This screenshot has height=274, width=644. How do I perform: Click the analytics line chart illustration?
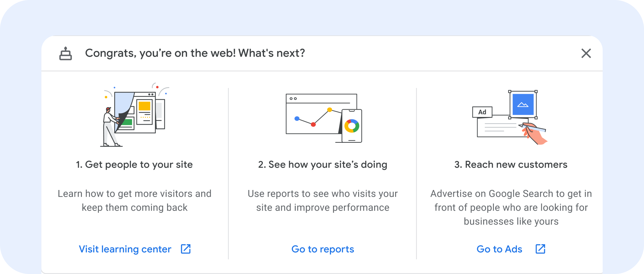coord(324,118)
